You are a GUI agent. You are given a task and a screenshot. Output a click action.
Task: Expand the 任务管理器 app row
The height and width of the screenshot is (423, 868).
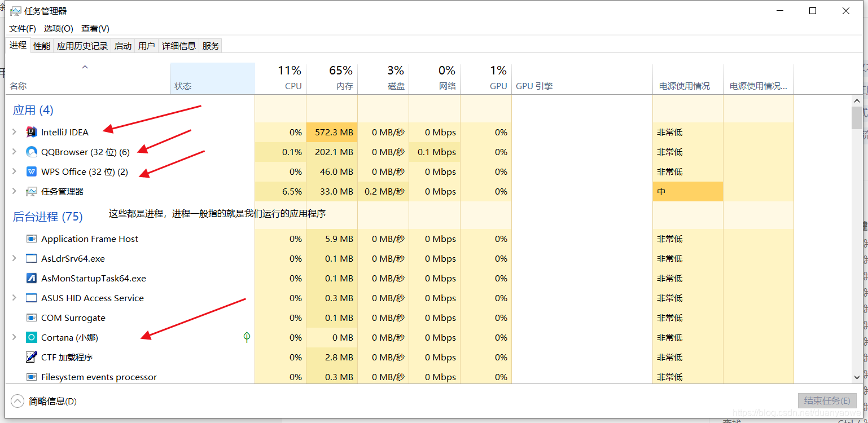coord(15,192)
